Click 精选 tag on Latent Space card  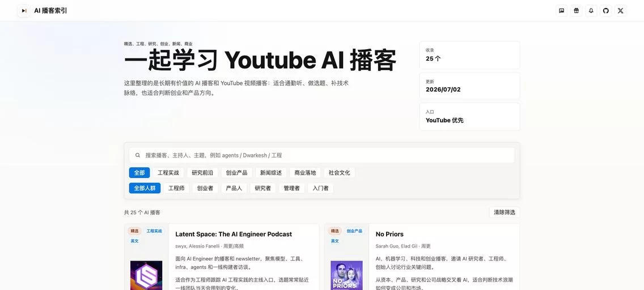pos(134,231)
